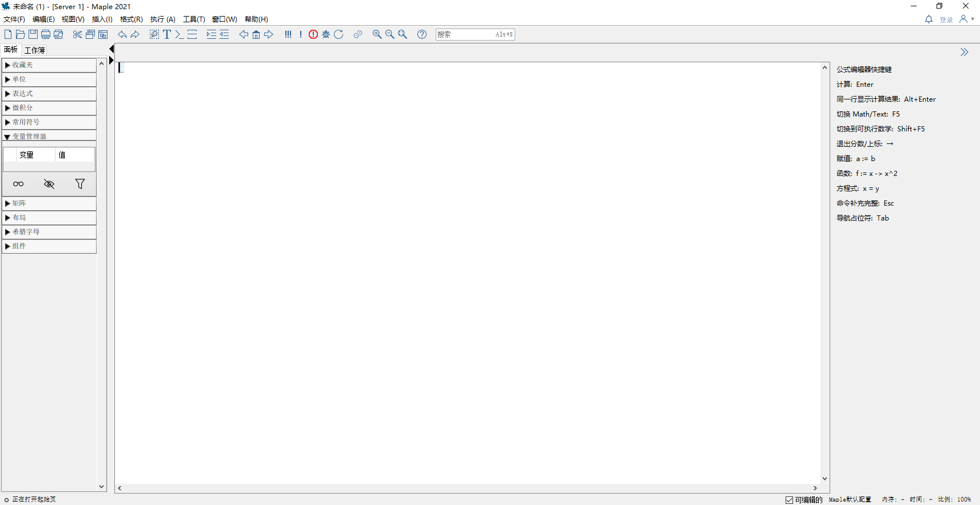Click the red interrupt computation icon
The image size is (980, 505).
313,34
